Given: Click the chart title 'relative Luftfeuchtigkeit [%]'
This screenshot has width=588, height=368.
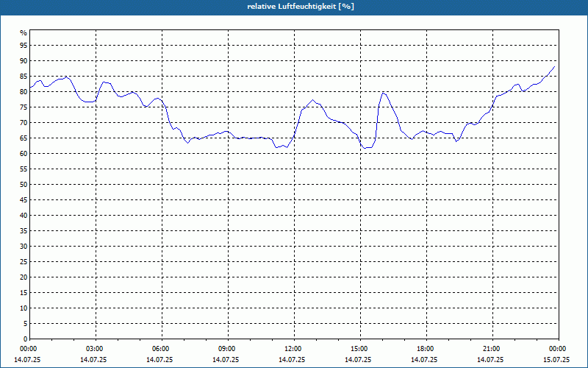Looking at the screenshot, I should [x=301, y=7].
